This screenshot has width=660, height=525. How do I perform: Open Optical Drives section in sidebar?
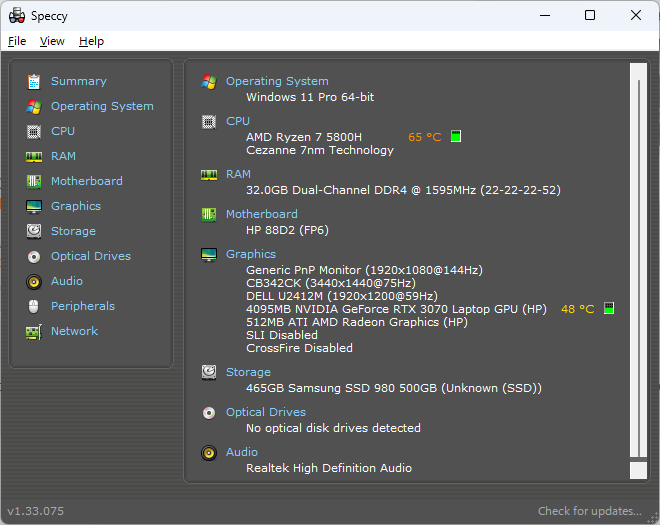pos(91,256)
